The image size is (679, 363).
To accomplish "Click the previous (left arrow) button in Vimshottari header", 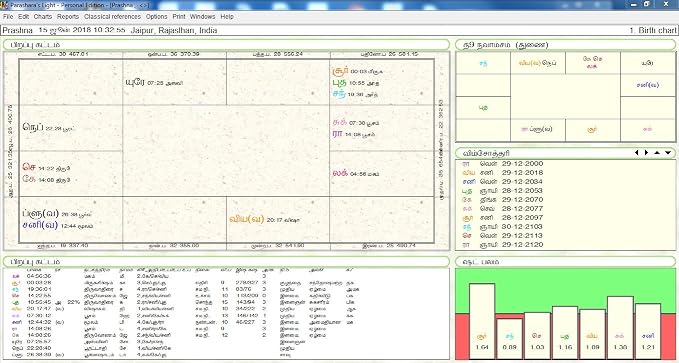I will click(637, 153).
